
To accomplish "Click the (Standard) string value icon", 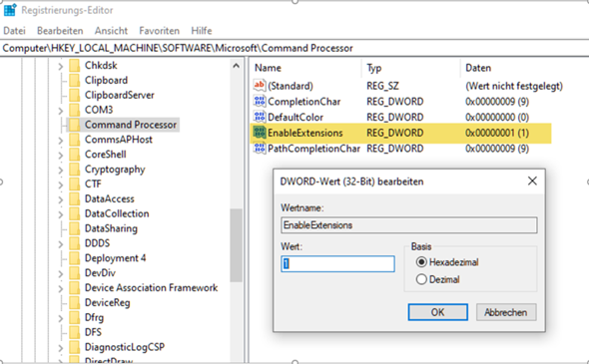I will (x=260, y=86).
